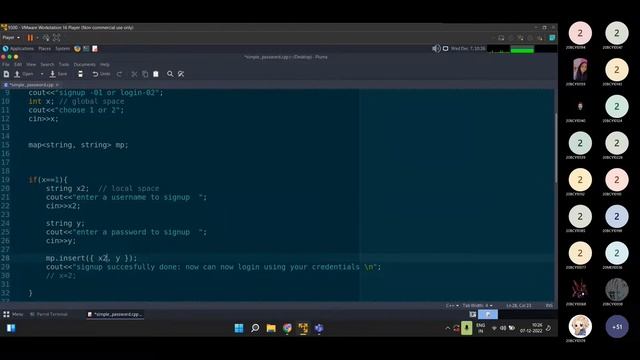The image size is (640, 360).
Task: Open the File menu
Action: [6, 64]
